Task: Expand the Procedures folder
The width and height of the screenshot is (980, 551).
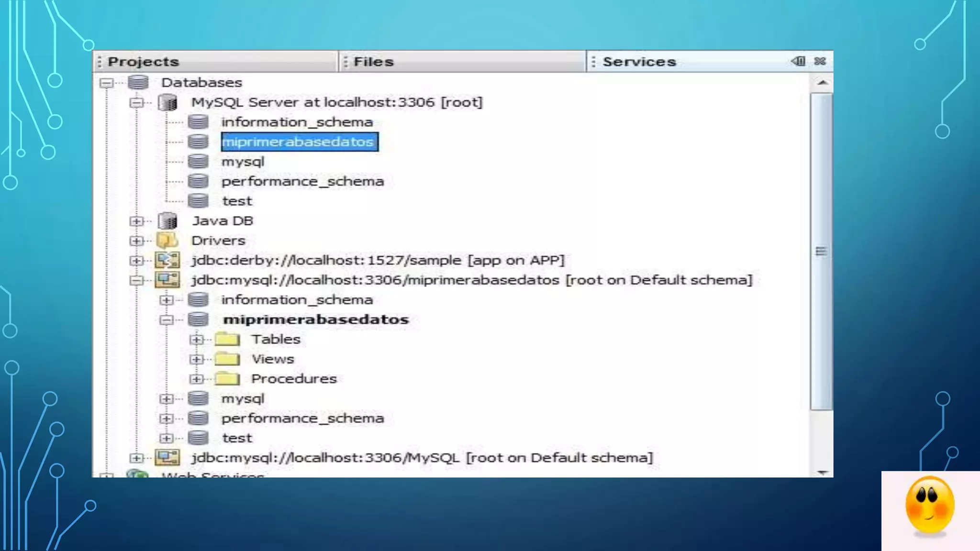Action: (196, 379)
